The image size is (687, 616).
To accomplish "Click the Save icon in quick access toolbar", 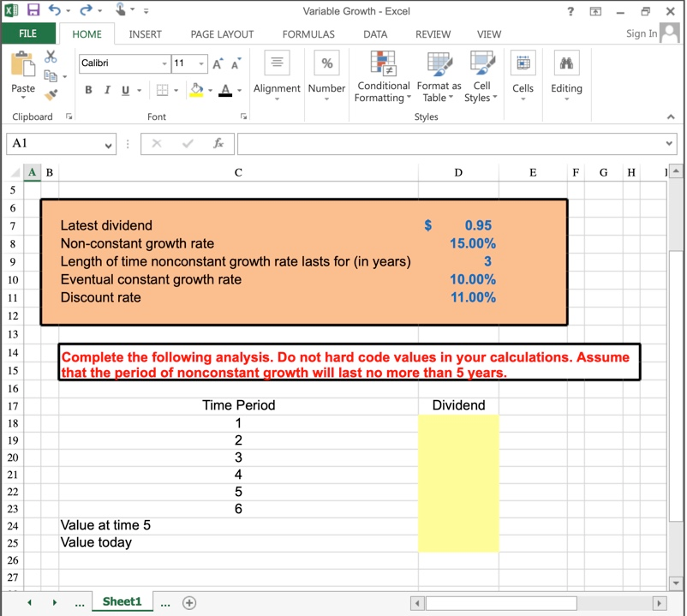I will pos(34,11).
